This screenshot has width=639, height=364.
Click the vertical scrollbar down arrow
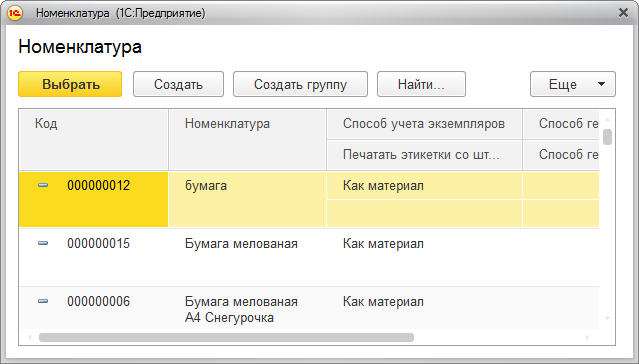(x=607, y=318)
